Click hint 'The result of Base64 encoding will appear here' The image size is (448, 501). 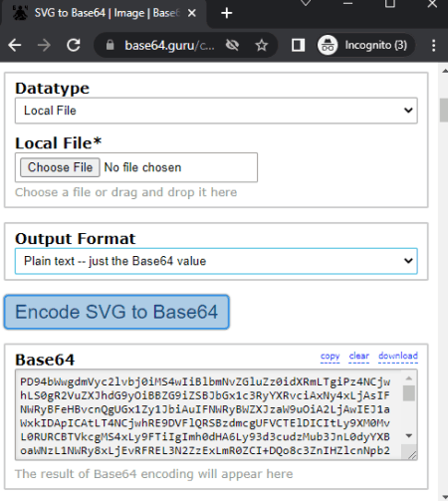click(153, 474)
